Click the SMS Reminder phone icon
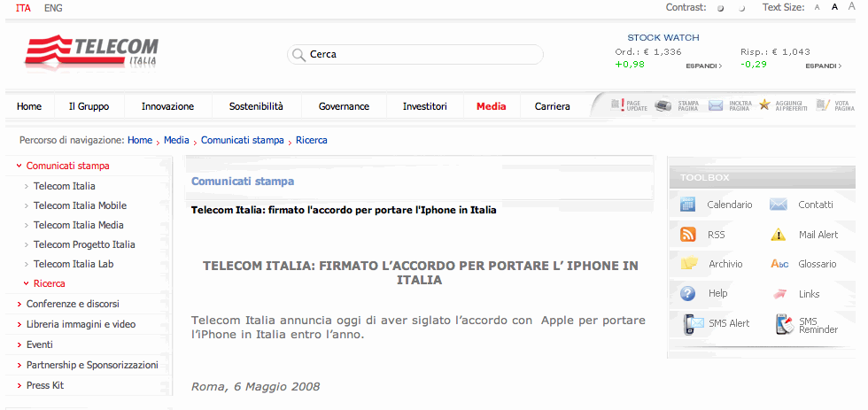The width and height of the screenshot is (868, 410). (x=783, y=324)
